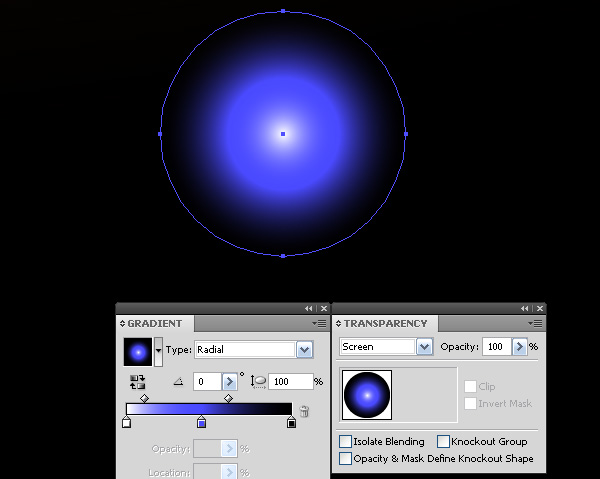
Task: Open the gradient stop Opacity arrow
Action: pyautogui.click(x=229, y=448)
